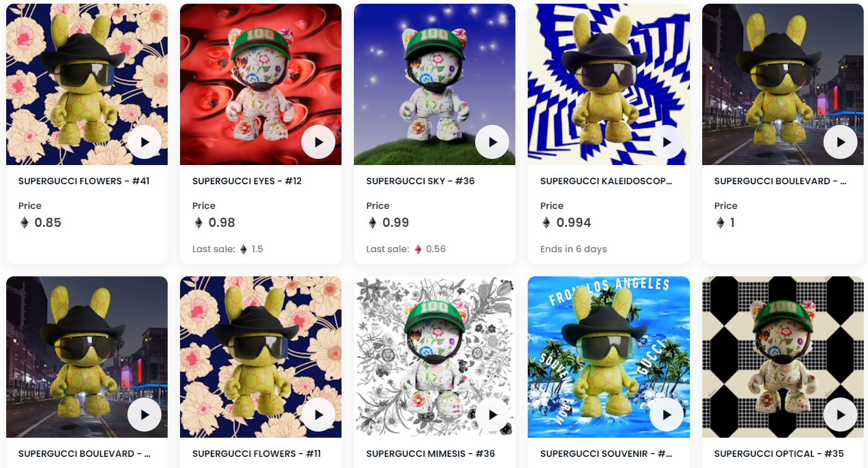Open SUPERGUCCI SKY - #36 title link
This screenshot has height=468, width=868.
(x=420, y=181)
